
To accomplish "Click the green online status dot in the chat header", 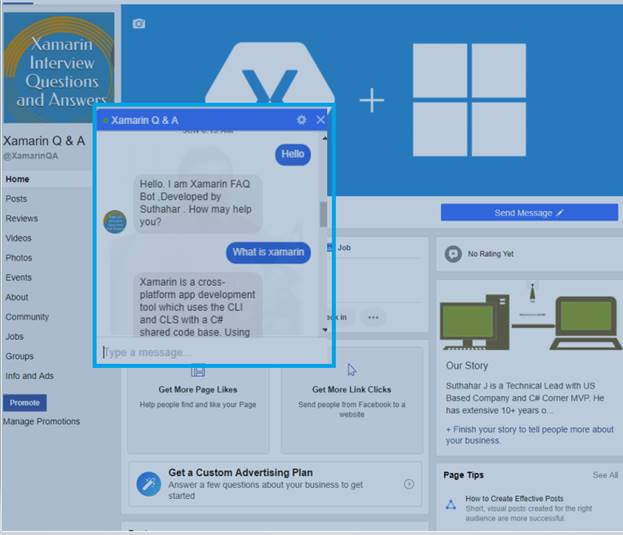I will (106, 120).
